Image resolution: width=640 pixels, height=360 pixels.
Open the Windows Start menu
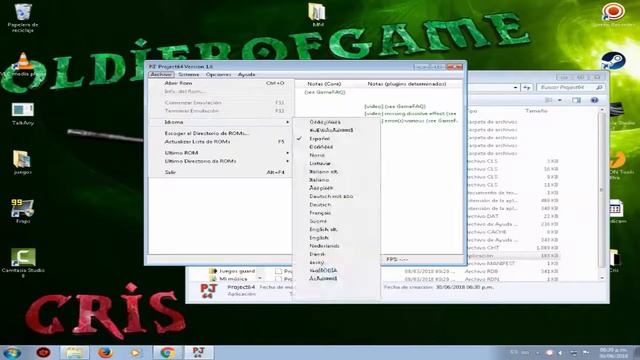(x=12, y=353)
